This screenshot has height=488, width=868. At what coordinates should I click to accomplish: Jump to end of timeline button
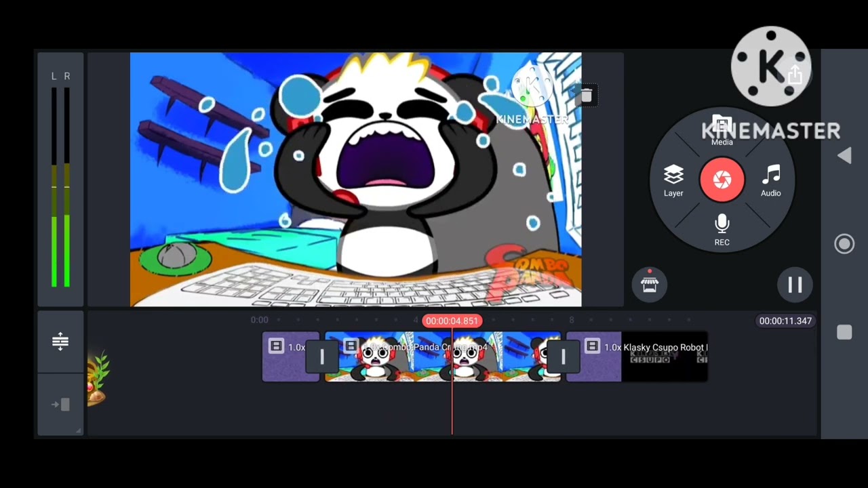(60, 405)
